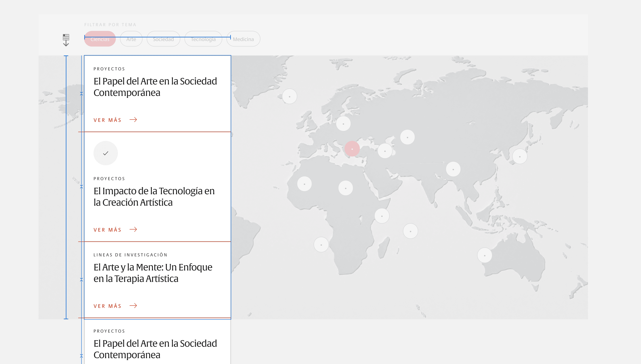Click the map marker over Australia
This screenshot has height=364, width=641.
(484, 255)
